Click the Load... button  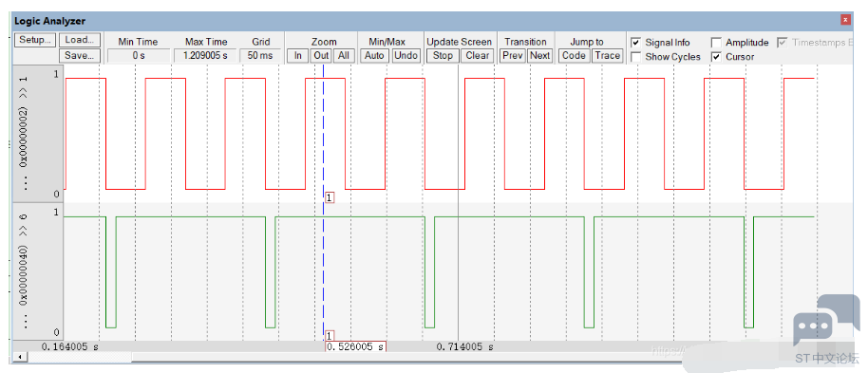pyautogui.click(x=80, y=41)
